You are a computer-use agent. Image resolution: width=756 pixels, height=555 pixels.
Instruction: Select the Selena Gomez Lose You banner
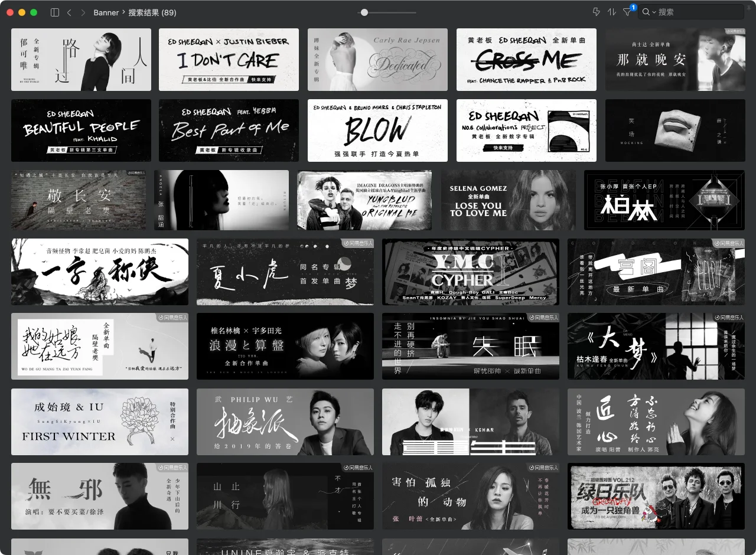[x=508, y=200]
